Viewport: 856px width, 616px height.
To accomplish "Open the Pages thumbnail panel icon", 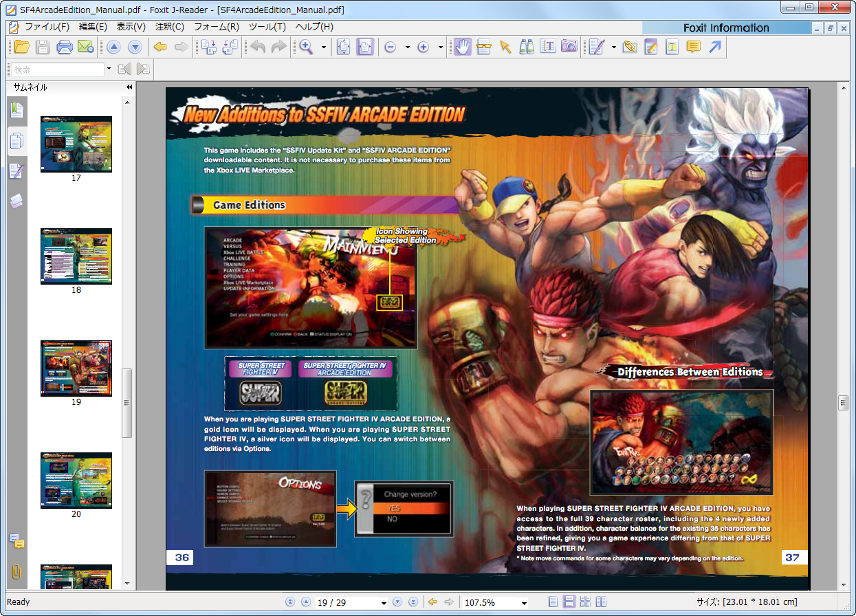I will 17,141.
